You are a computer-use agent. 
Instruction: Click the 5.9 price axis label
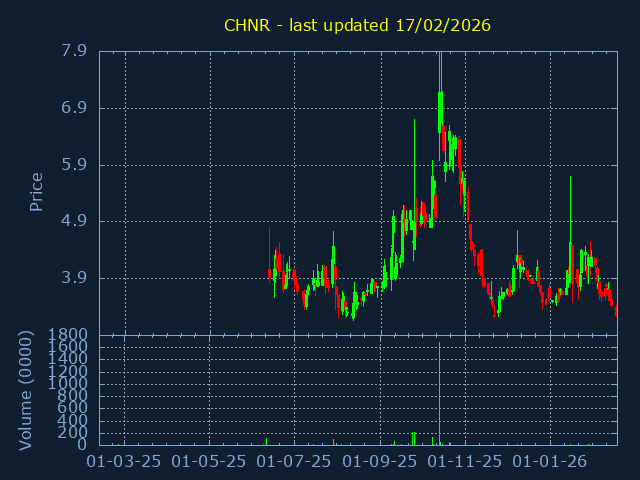click(x=74, y=165)
